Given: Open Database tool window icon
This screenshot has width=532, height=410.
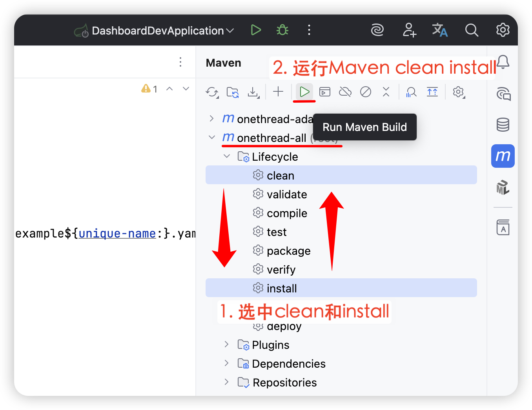Looking at the screenshot, I should (x=503, y=125).
